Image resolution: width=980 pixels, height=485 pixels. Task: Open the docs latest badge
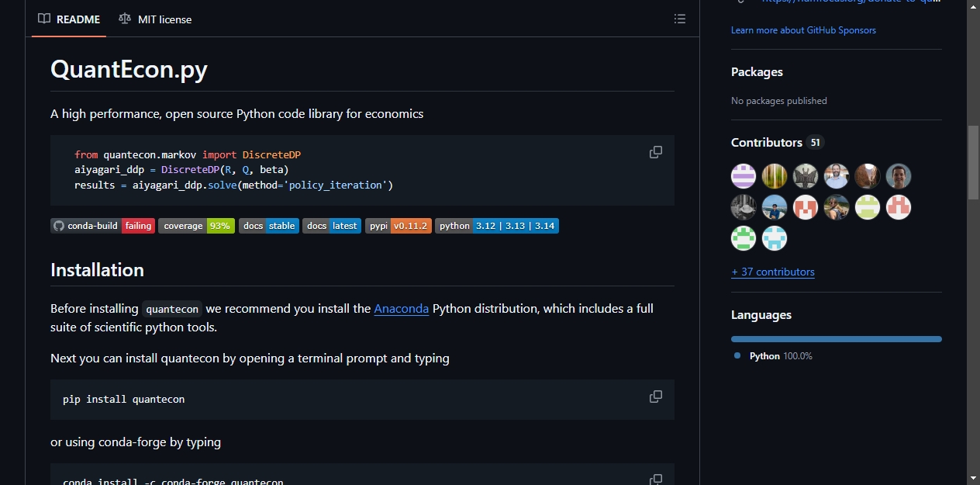point(332,226)
